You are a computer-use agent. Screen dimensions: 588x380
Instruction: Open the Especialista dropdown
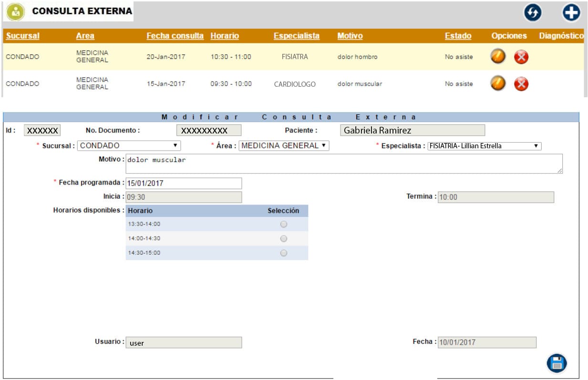(x=484, y=146)
